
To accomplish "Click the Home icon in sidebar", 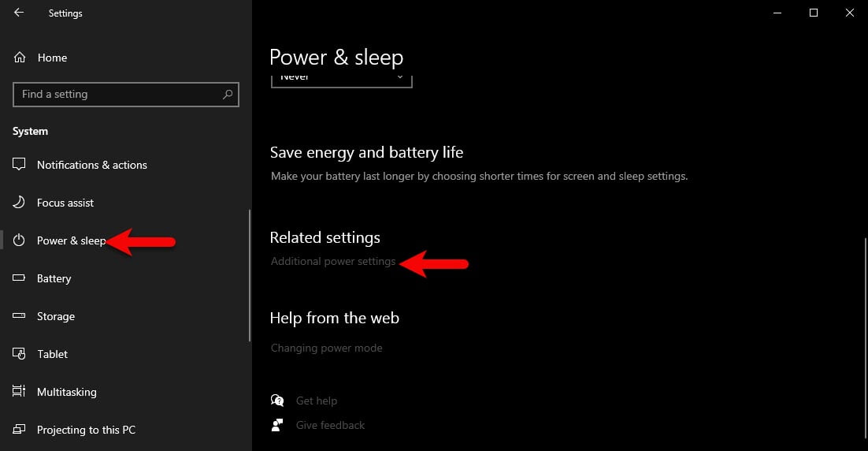I will (x=20, y=57).
